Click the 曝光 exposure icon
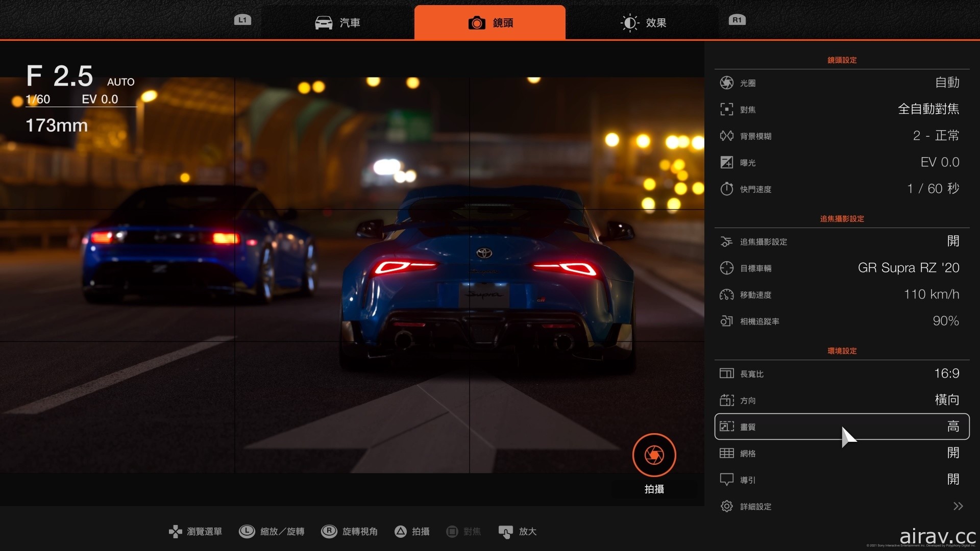980x551 pixels. [x=727, y=162]
